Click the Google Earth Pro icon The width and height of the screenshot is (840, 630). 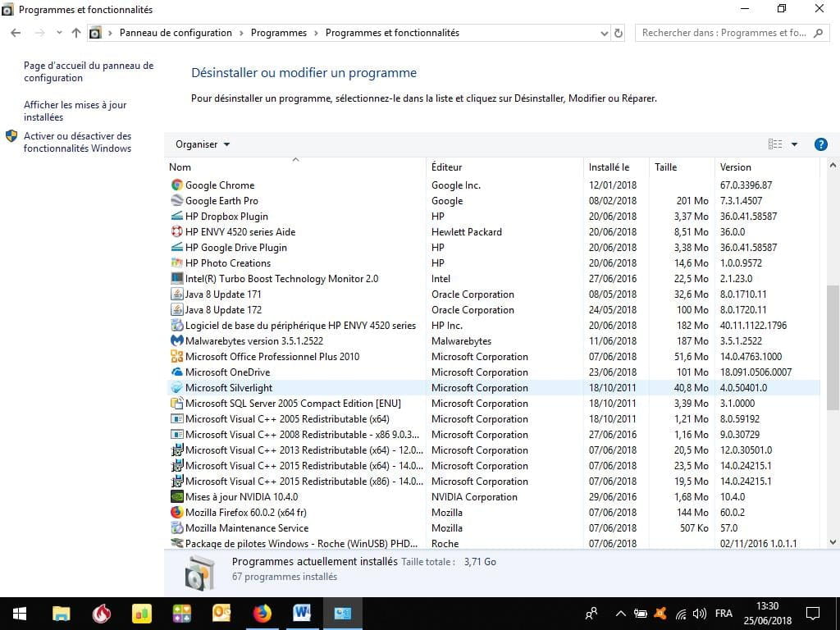point(177,200)
